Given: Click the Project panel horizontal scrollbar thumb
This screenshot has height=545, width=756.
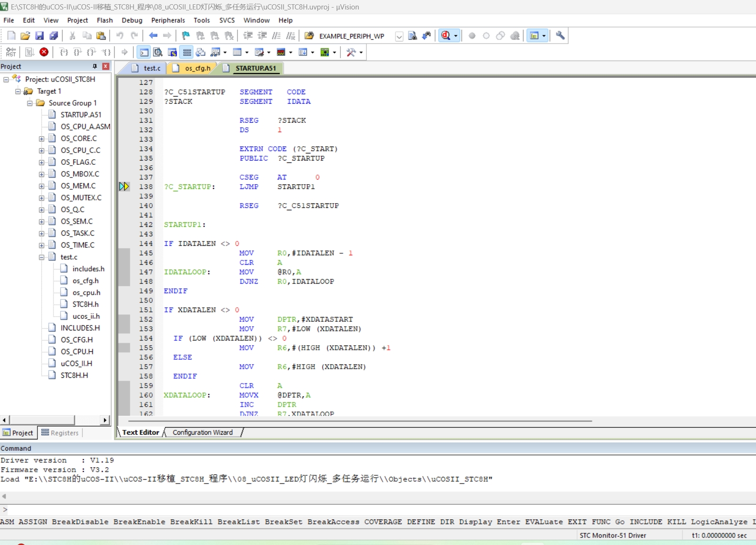Looking at the screenshot, I should click(42, 420).
